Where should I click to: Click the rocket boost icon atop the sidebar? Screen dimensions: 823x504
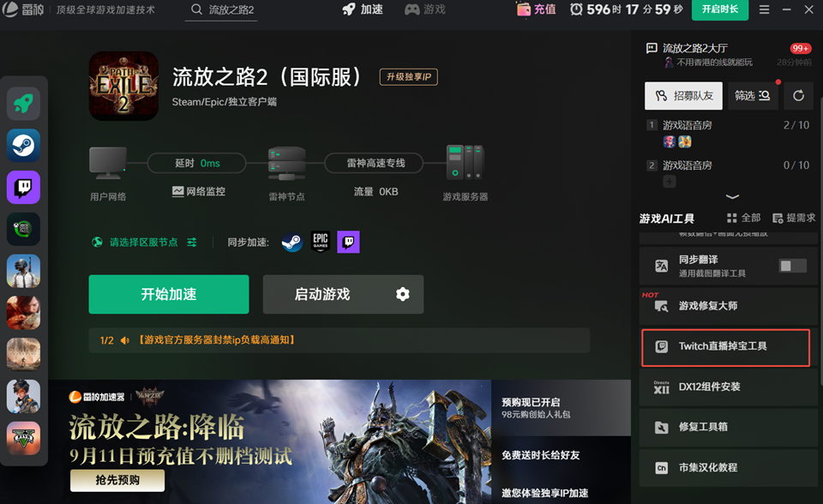[x=23, y=104]
